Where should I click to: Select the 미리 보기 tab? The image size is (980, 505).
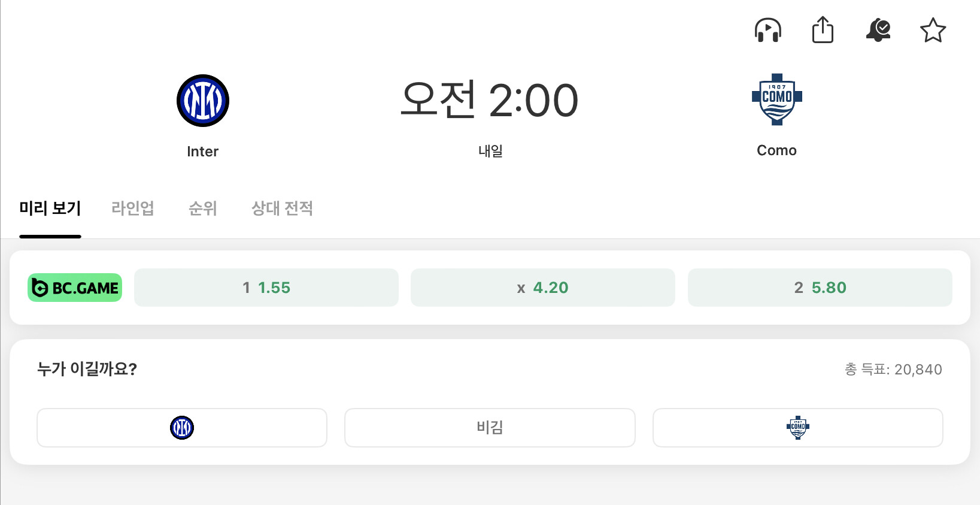point(50,208)
